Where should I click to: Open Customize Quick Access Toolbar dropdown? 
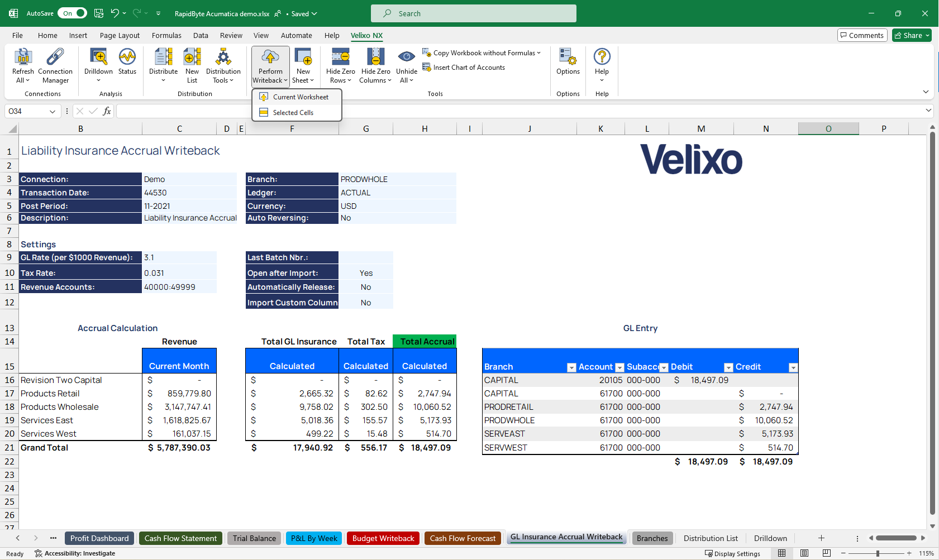point(158,13)
